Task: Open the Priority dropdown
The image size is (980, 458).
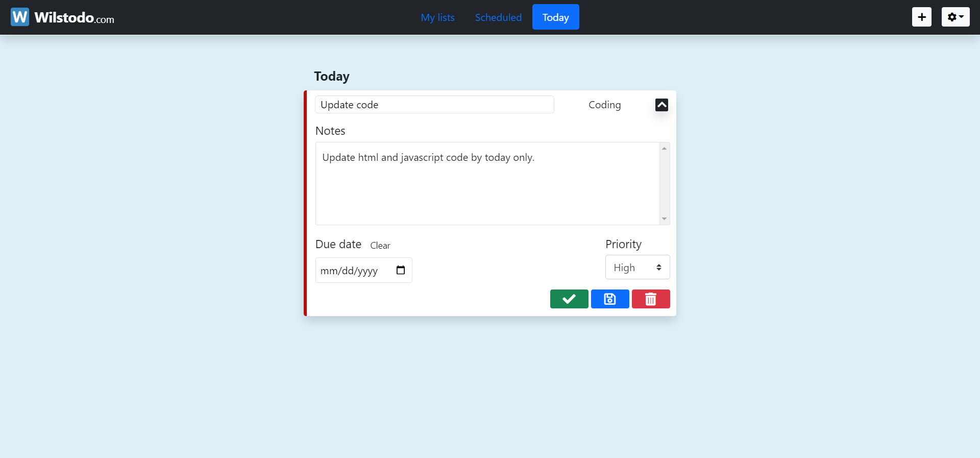Action: click(x=636, y=267)
